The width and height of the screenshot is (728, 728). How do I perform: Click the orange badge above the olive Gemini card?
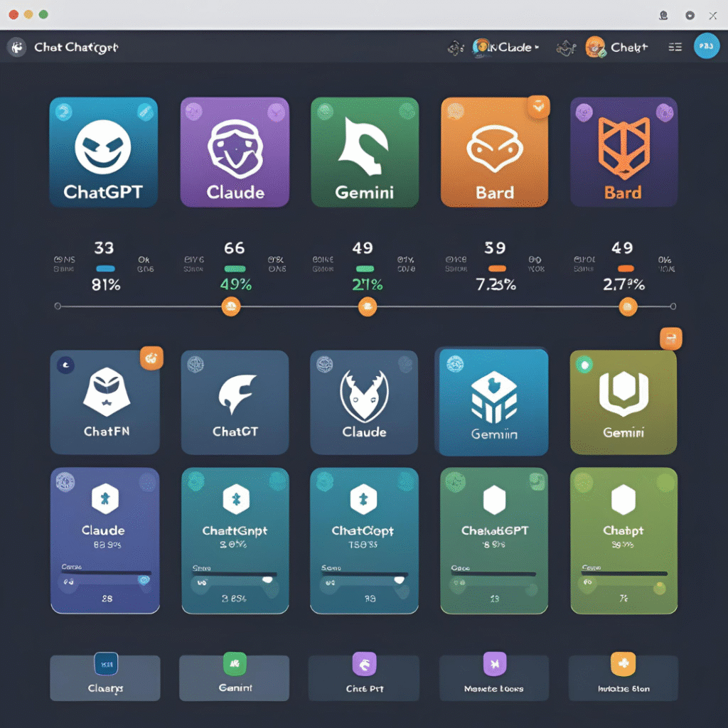pos(671,338)
